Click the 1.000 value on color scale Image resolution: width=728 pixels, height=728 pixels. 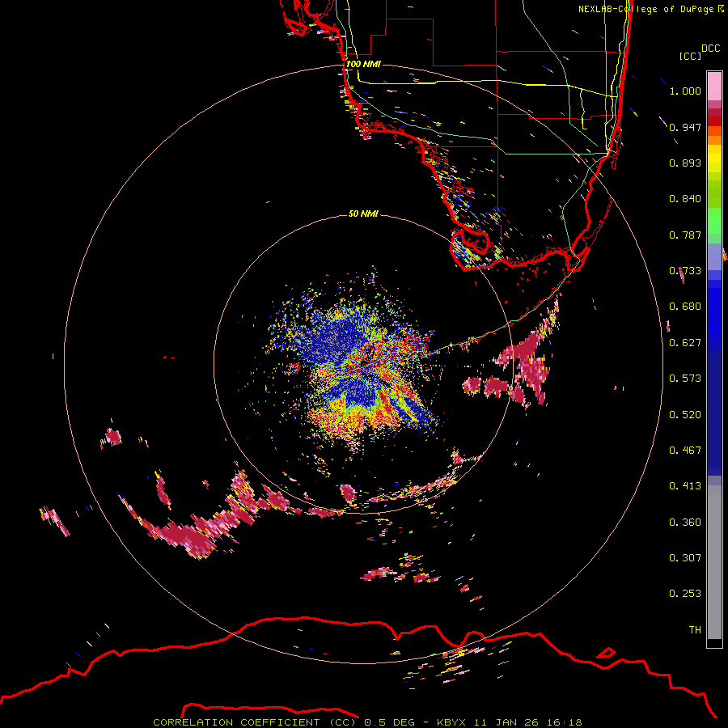(x=685, y=91)
